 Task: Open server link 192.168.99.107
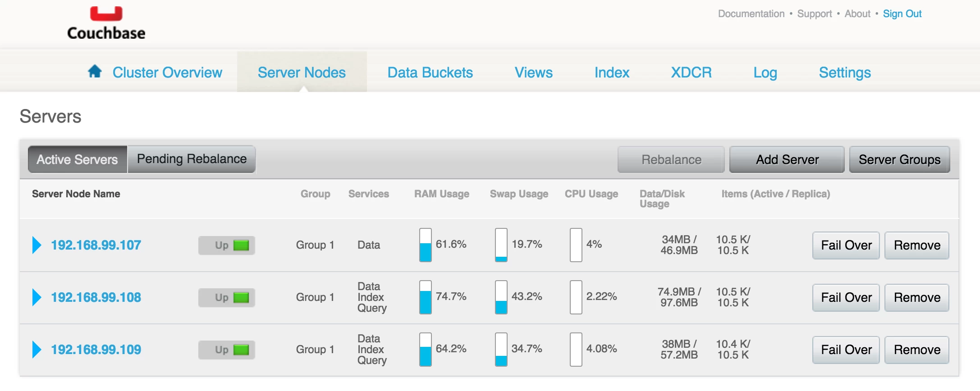[x=96, y=245]
